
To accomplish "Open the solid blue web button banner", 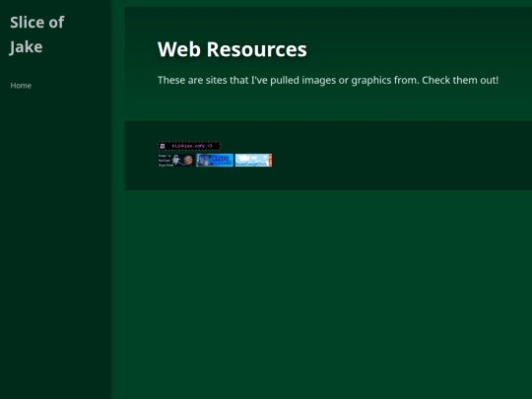I will [x=215, y=161].
